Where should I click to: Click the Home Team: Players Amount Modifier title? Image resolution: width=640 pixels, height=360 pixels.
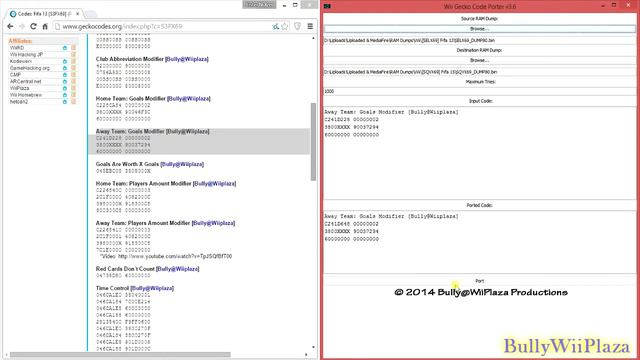pos(144,184)
